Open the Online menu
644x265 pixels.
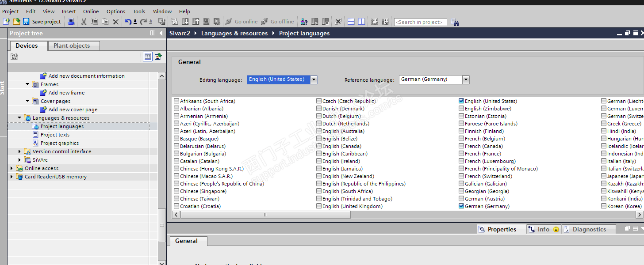click(x=91, y=11)
